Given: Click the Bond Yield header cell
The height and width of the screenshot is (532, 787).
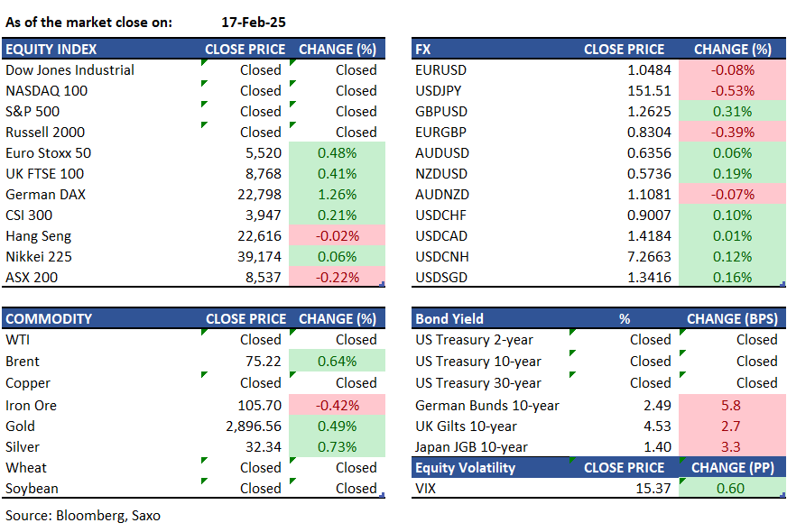Looking at the screenshot, I should 449,319.
